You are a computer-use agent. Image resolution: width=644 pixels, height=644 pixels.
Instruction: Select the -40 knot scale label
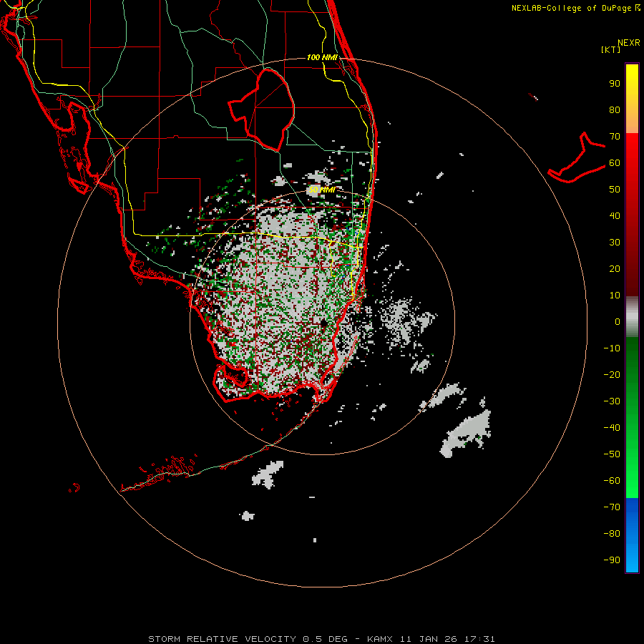pyautogui.click(x=612, y=428)
